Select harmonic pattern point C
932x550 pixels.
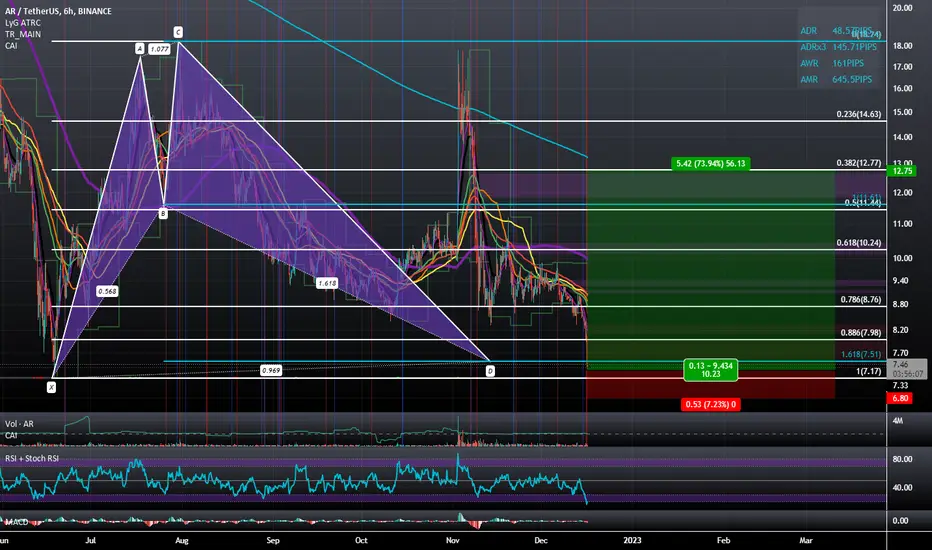pos(178,32)
